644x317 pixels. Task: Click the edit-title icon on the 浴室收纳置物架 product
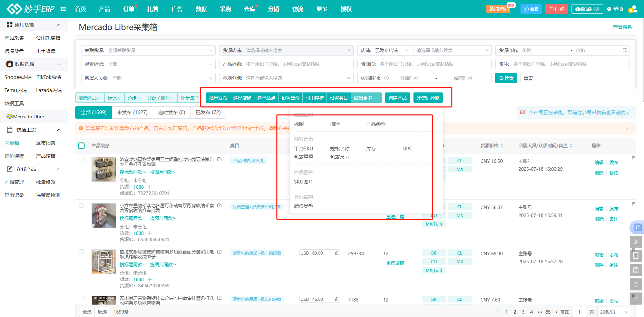point(219,159)
